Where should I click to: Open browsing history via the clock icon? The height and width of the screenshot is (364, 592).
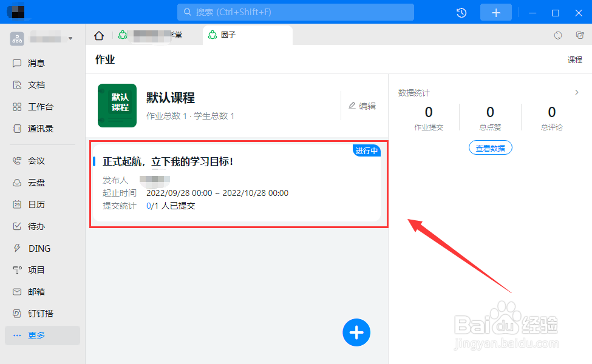(x=461, y=12)
